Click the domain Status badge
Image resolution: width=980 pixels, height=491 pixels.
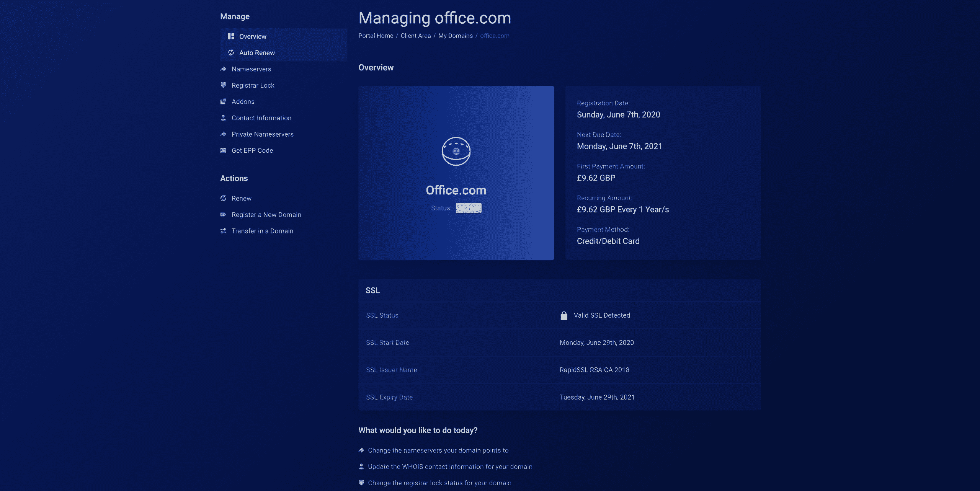(x=469, y=208)
